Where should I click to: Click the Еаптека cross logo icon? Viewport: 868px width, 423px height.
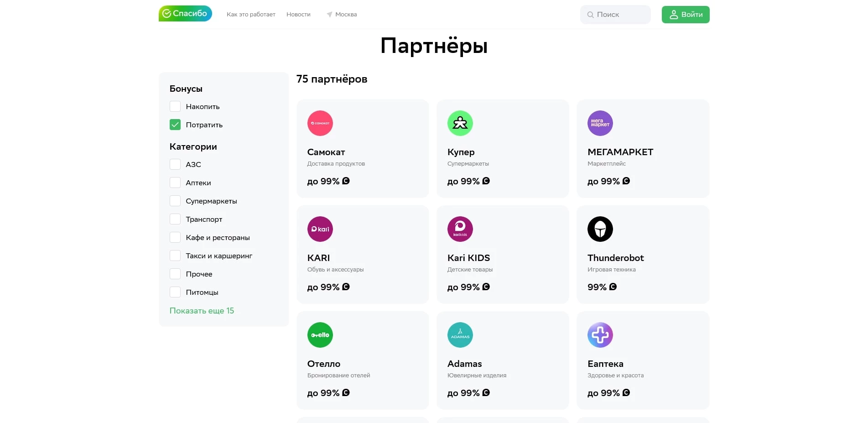(600, 334)
